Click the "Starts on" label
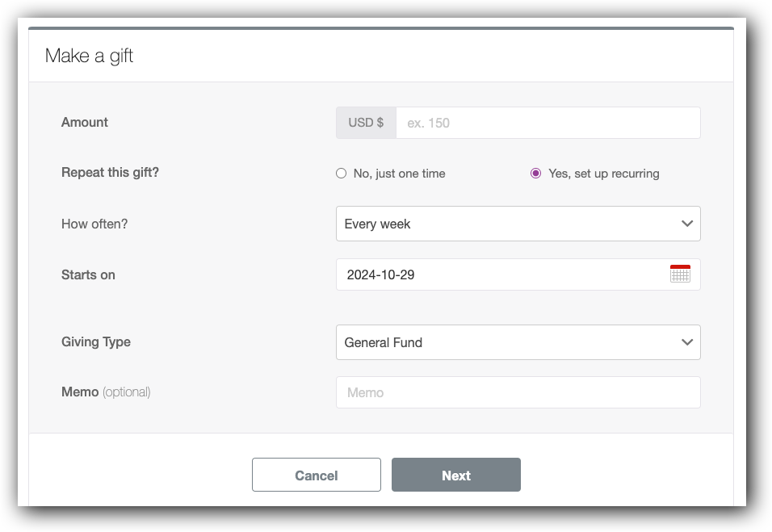This screenshot has width=772, height=532. tap(88, 274)
